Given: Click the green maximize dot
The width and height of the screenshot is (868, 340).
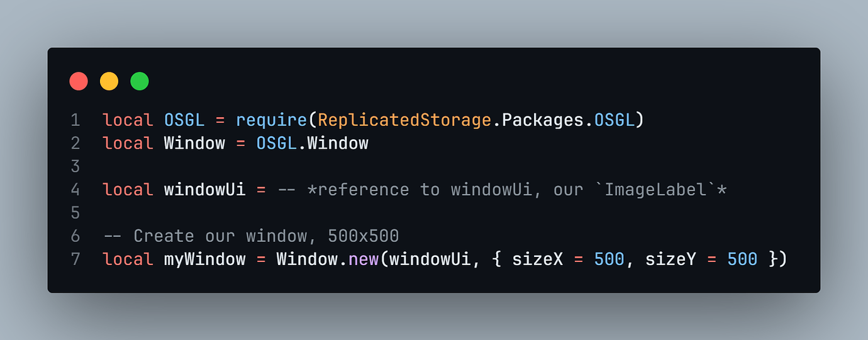Looking at the screenshot, I should pos(140,81).
